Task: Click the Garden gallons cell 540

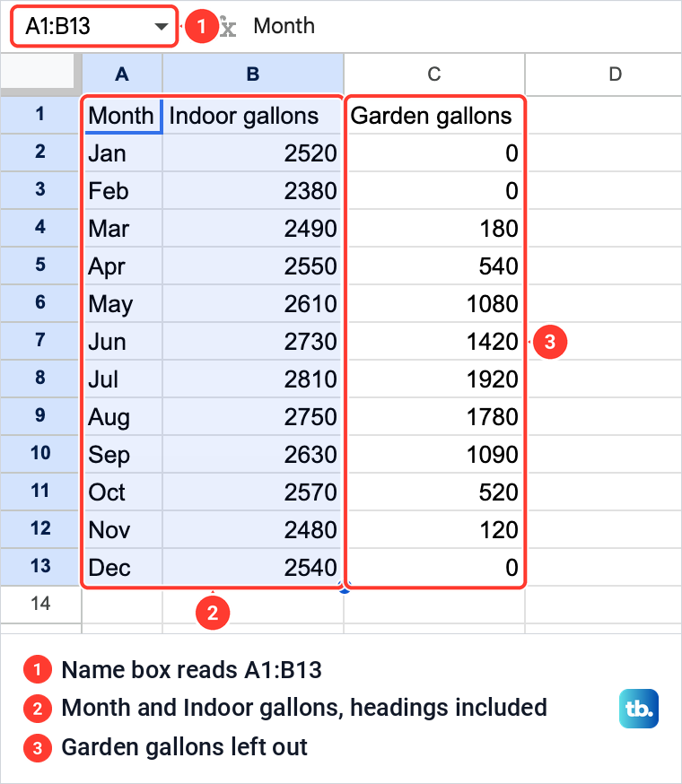Action: (434, 266)
